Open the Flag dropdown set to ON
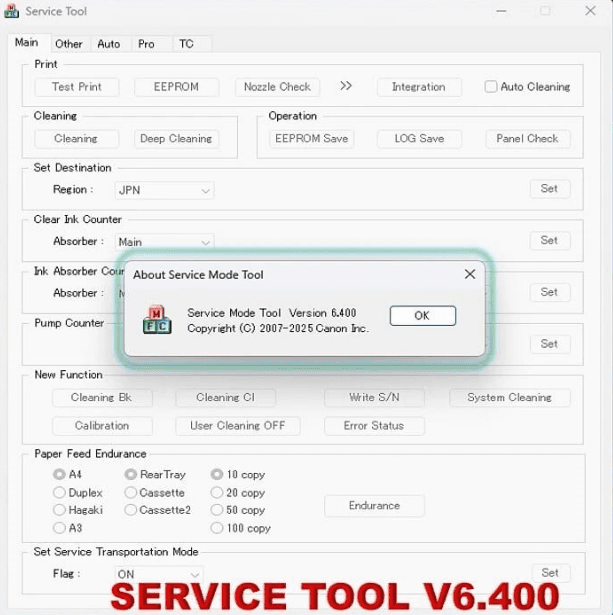The height and width of the screenshot is (615, 613). point(160,575)
